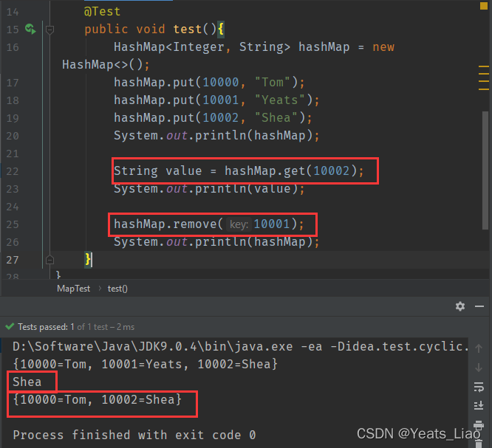Click the @Test annotation on line 14

[x=102, y=12]
